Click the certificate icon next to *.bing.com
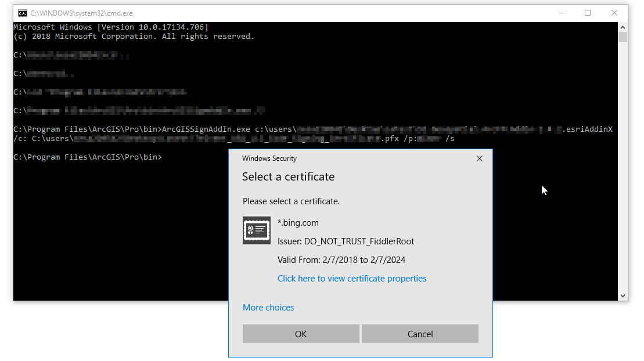The image size is (644, 361). (256, 230)
